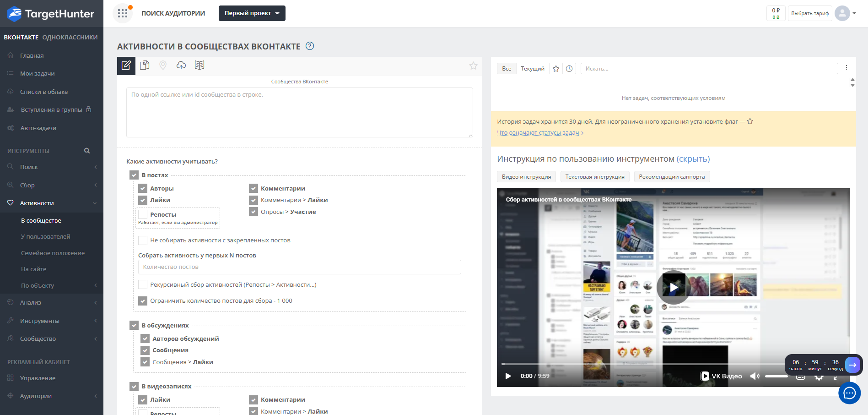Click the 'Выбрать тариф' button

pyautogui.click(x=809, y=13)
